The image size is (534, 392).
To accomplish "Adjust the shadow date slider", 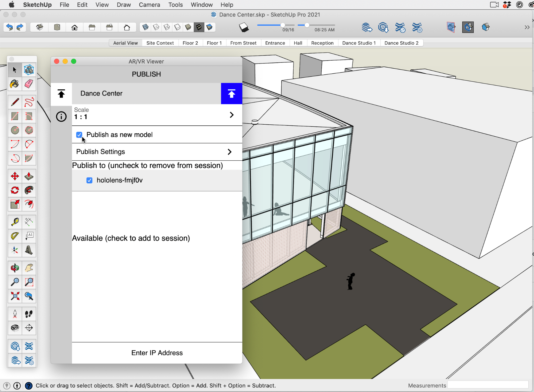I will tap(283, 25).
